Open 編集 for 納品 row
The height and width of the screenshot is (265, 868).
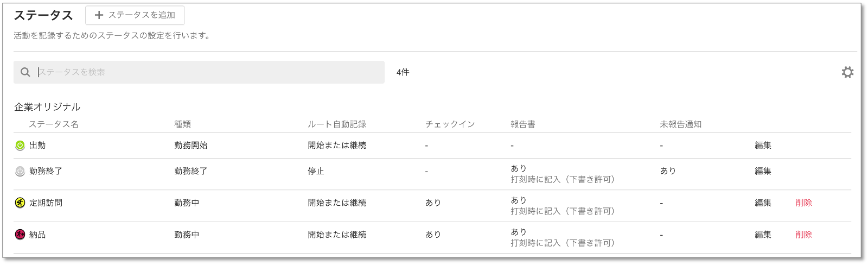pos(763,235)
